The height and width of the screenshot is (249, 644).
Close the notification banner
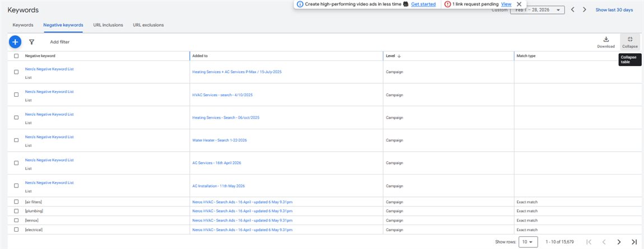point(519,4)
